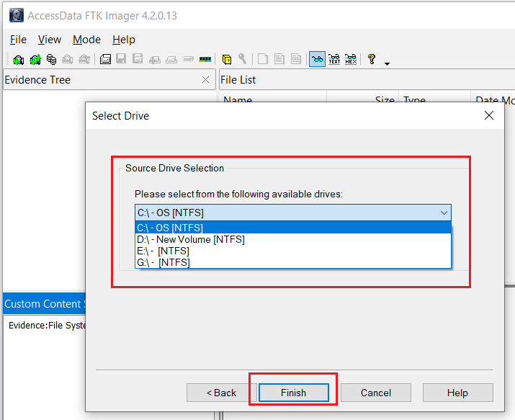Click the Add Evidence Item toolbar icon
Image resolution: width=515 pixels, height=420 pixels.
(19, 60)
